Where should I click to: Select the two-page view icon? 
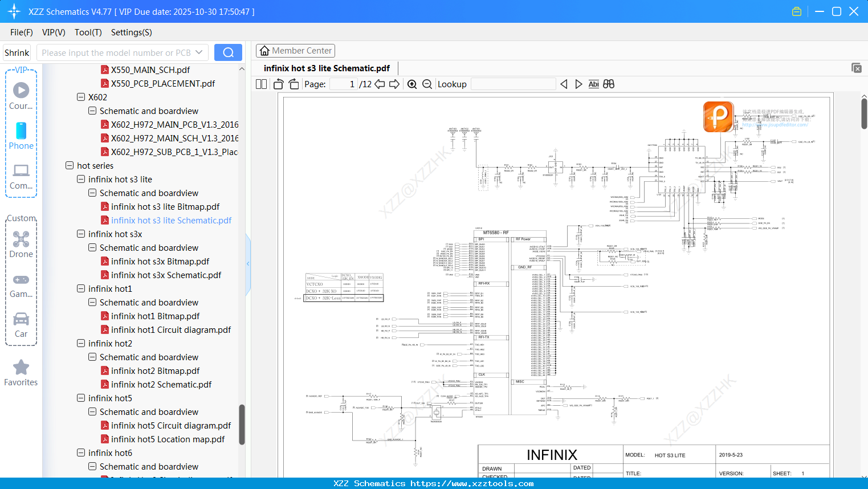point(260,84)
